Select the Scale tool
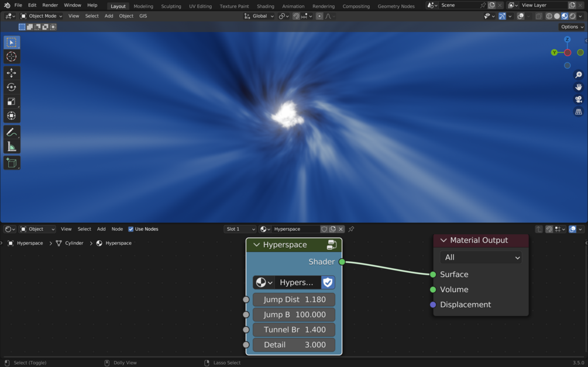588x367 pixels. [x=11, y=101]
